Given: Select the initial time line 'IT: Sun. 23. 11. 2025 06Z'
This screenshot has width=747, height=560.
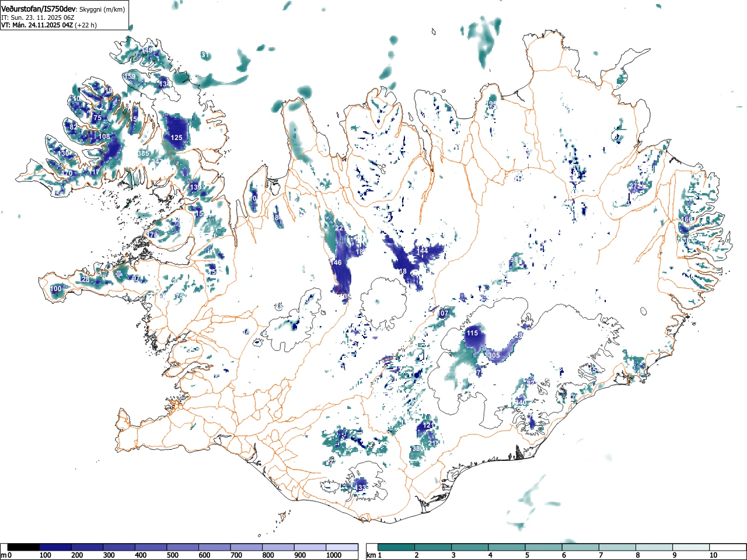Looking at the screenshot, I should pyautogui.click(x=38, y=17).
